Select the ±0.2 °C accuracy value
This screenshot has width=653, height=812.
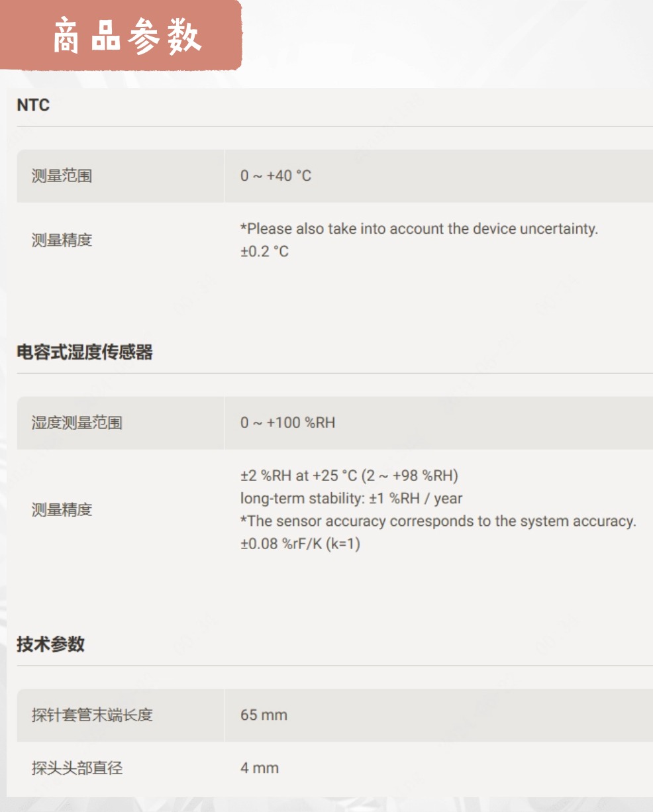(x=264, y=251)
